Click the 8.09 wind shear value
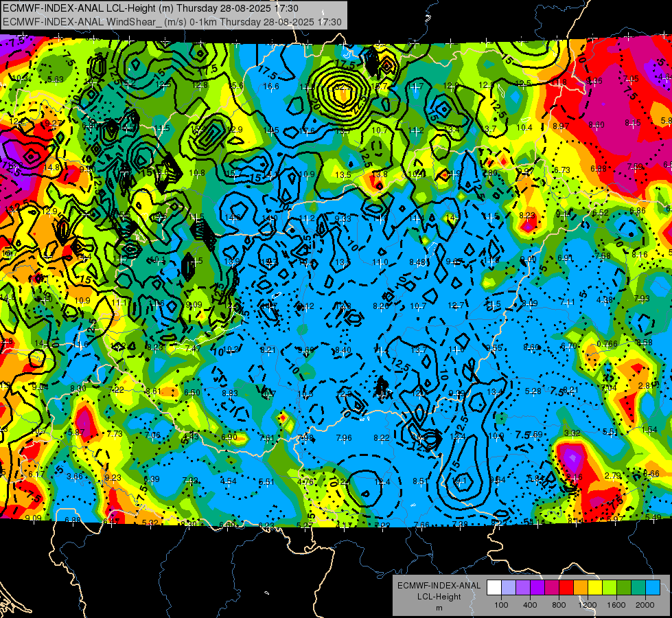 (x=530, y=304)
